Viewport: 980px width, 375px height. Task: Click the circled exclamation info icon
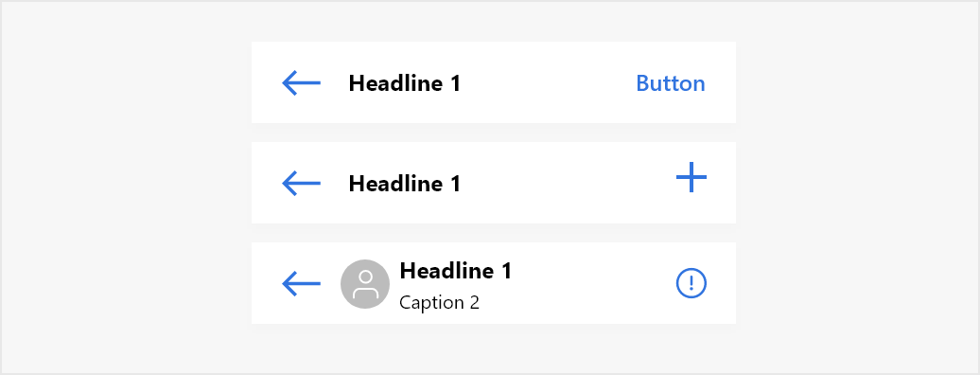pos(691,283)
